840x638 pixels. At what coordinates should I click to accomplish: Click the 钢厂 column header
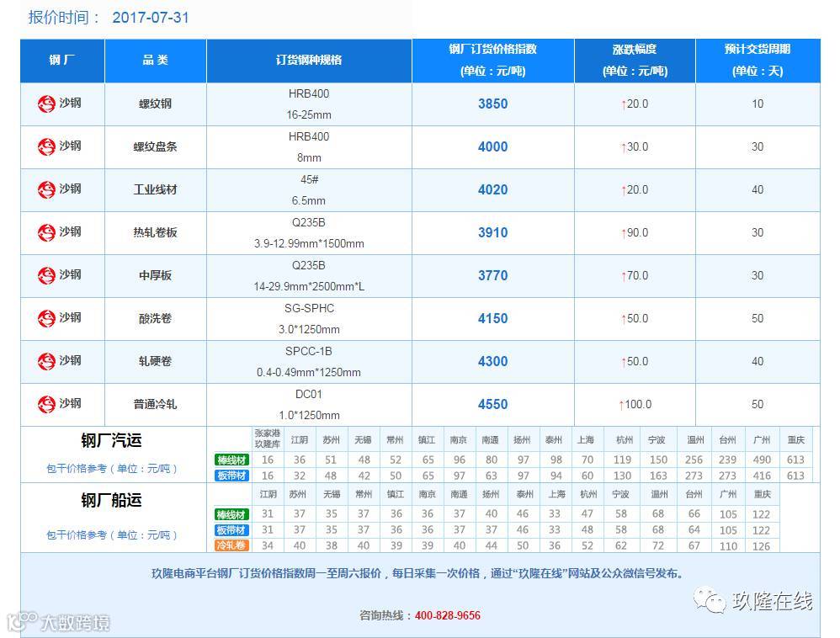(62, 60)
